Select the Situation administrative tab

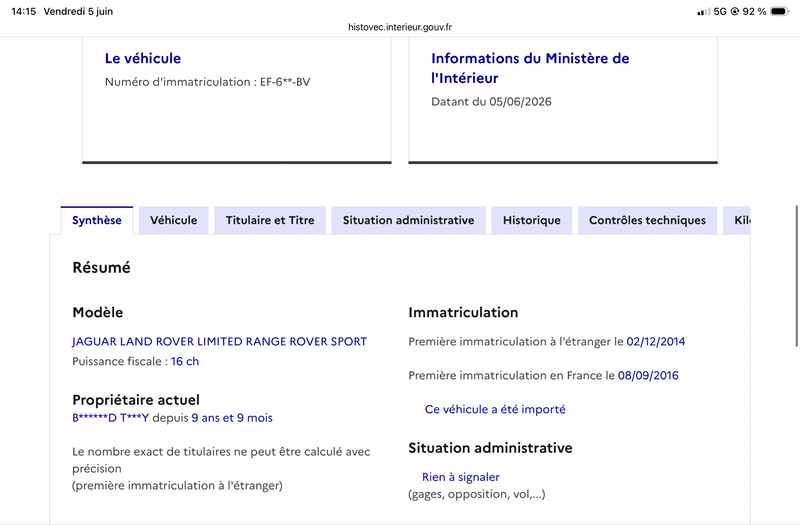(408, 220)
